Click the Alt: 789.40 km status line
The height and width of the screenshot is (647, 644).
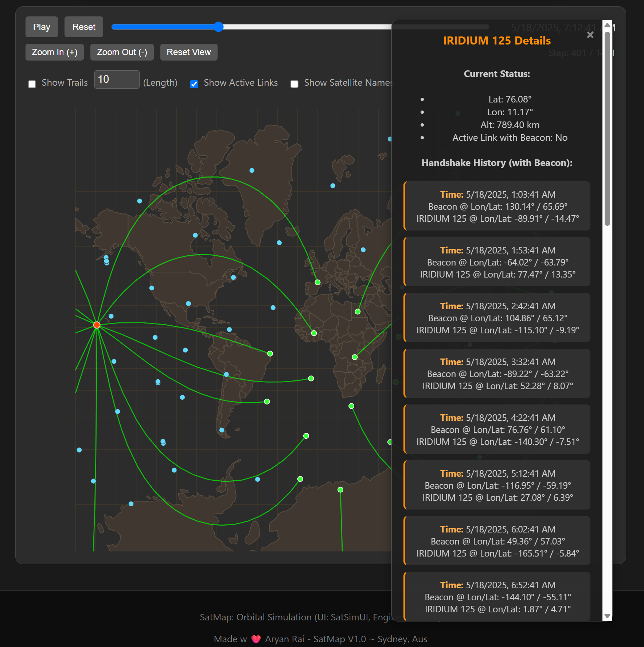(510, 125)
